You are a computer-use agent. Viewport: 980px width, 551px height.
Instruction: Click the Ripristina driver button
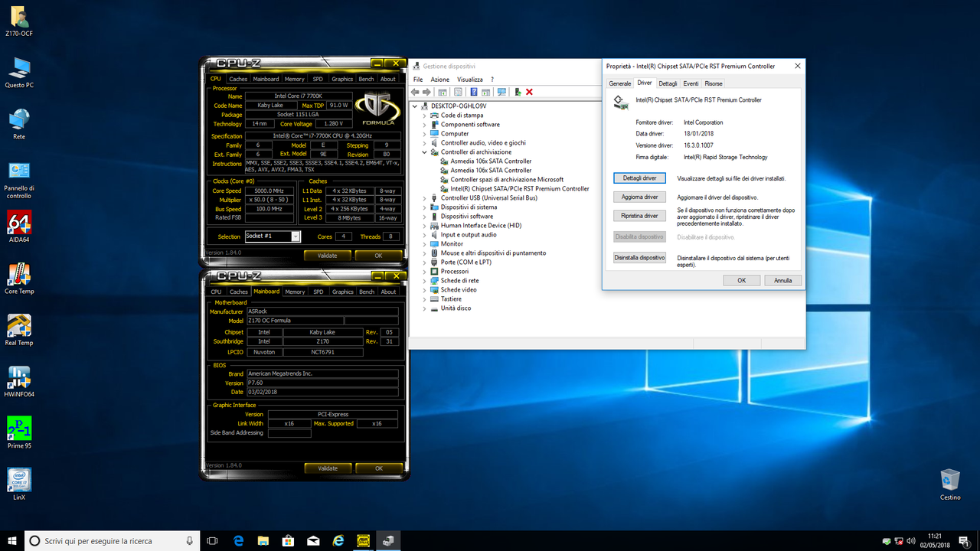click(x=640, y=216)
